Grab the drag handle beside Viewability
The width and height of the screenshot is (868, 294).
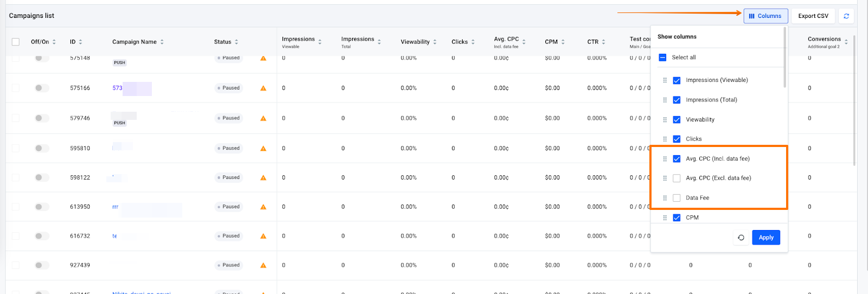click(665, 120)
